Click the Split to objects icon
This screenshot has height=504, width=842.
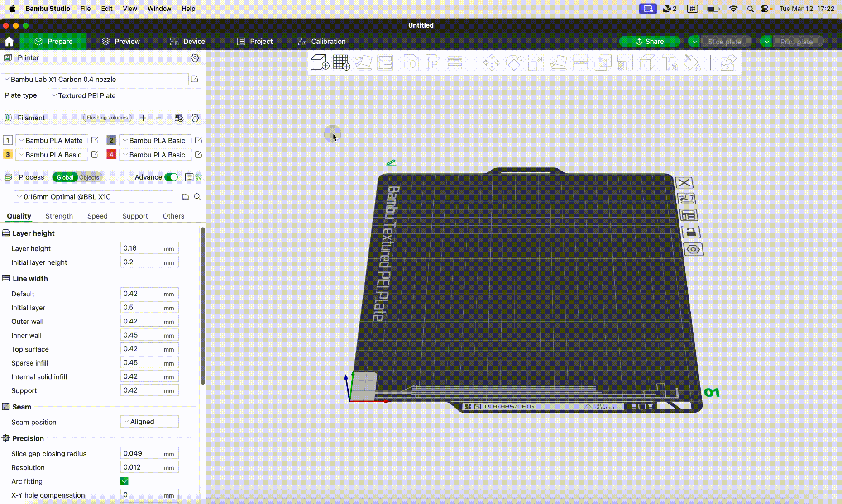coord(411,62)
